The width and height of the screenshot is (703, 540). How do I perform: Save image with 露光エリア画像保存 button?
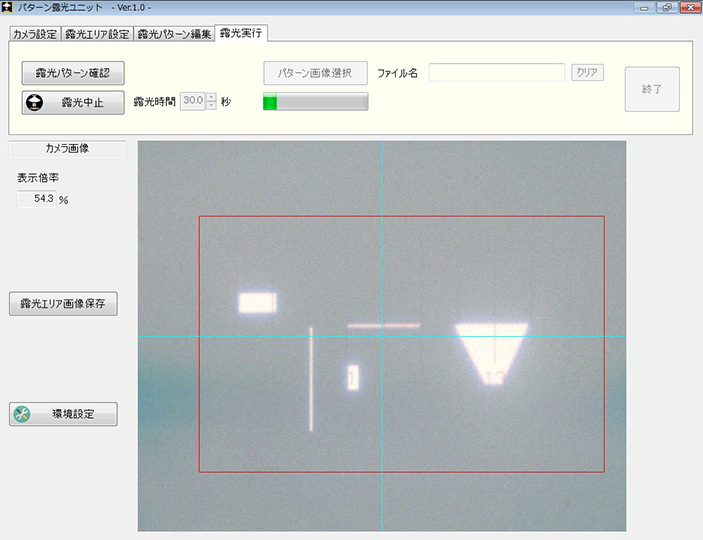pyautogui.click(x=63, y=305)
